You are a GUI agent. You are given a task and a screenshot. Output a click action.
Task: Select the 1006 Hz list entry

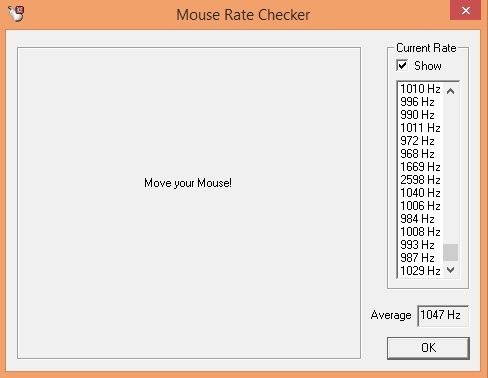[420, 206]
